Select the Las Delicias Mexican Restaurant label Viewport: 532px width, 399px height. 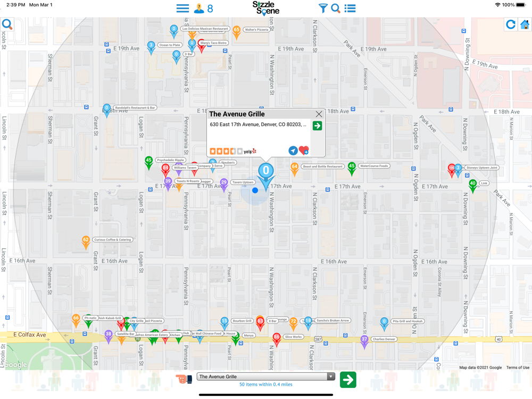[205, 29]
